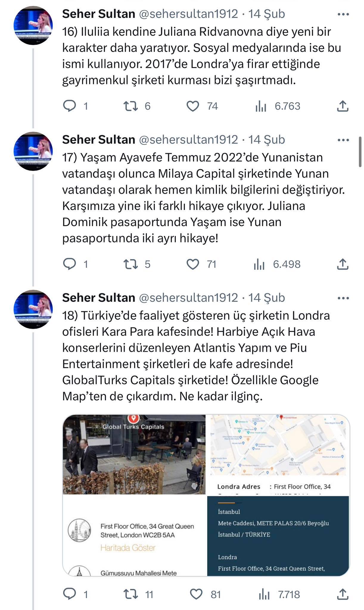
Task: Open Global Turks Capitals street photo
Action: pos(134,454)
